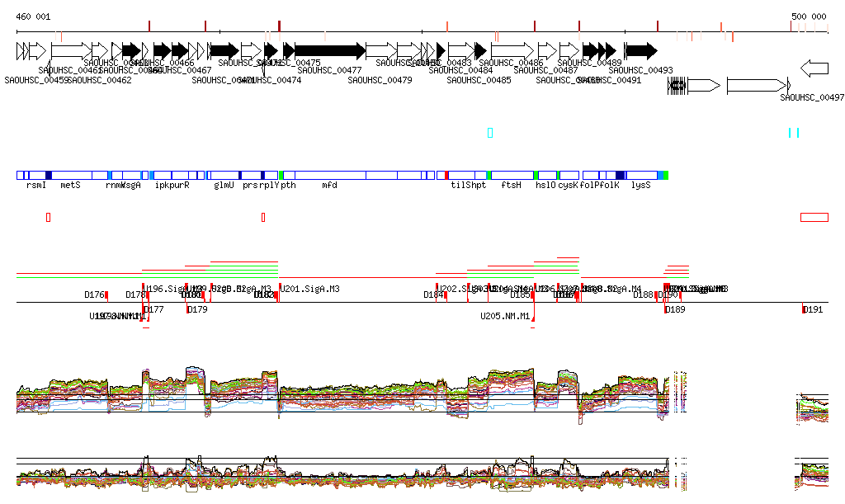Click the SAOUHSC_00462 locus label

[x=99, y=80]
